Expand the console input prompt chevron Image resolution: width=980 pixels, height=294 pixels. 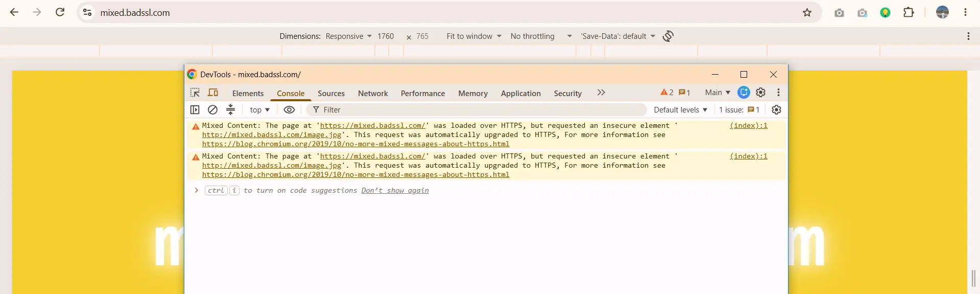point(196,190)
